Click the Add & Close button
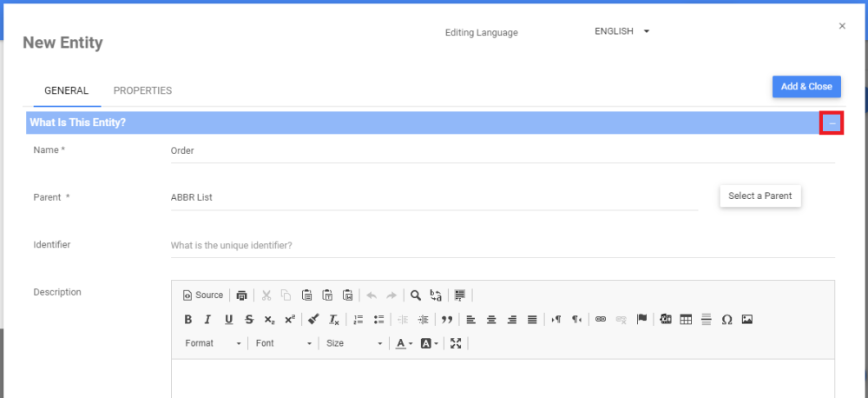This screenshot has height=398, width=868. (806, 87)
